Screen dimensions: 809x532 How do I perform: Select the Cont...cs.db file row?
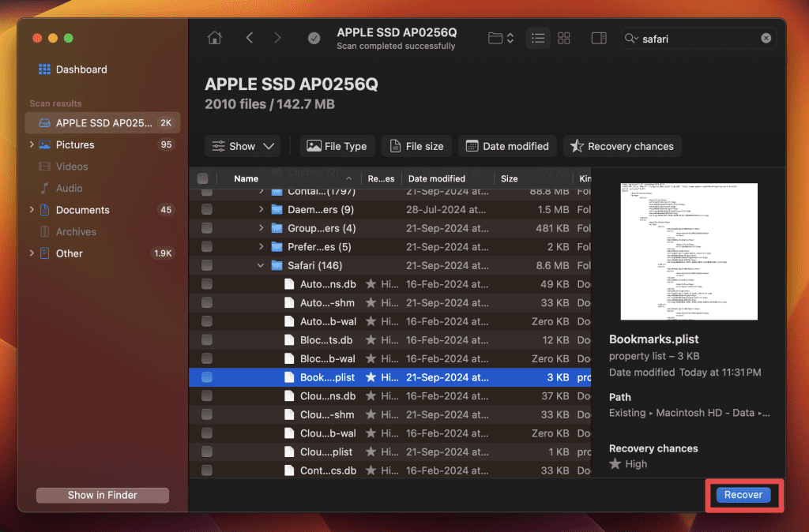(x=390, y=470)
